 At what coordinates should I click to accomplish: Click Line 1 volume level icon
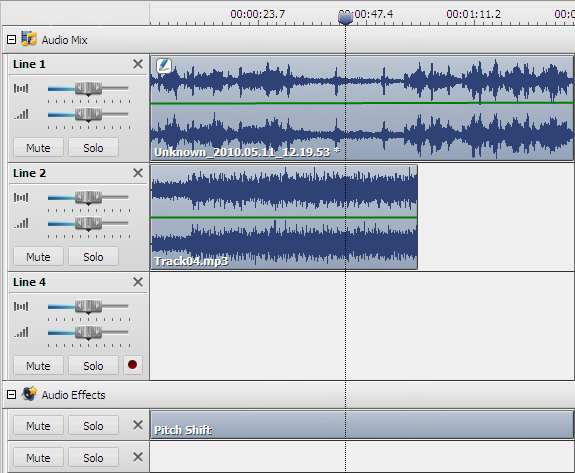(21, 114)
